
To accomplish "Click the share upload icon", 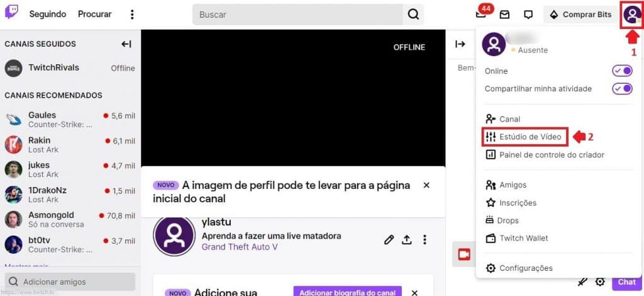I will pos(407,240).
